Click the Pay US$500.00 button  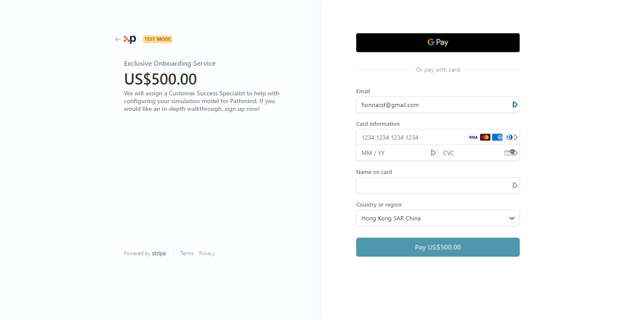point(438,247)
